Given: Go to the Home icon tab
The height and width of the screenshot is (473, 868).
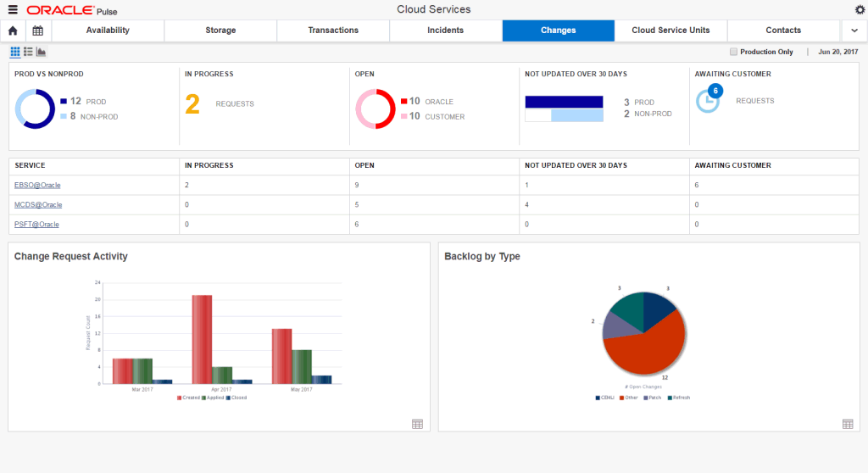Looking at the screenshot, I should click(x=13, y=31).
